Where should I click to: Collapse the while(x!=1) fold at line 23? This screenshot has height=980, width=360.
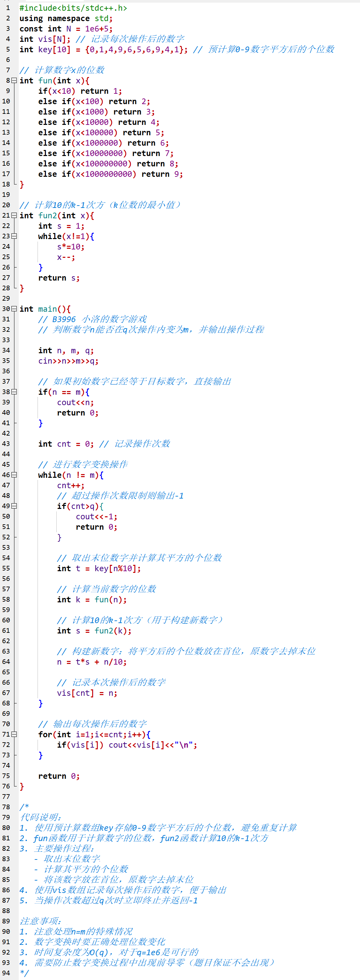[14, 236]
